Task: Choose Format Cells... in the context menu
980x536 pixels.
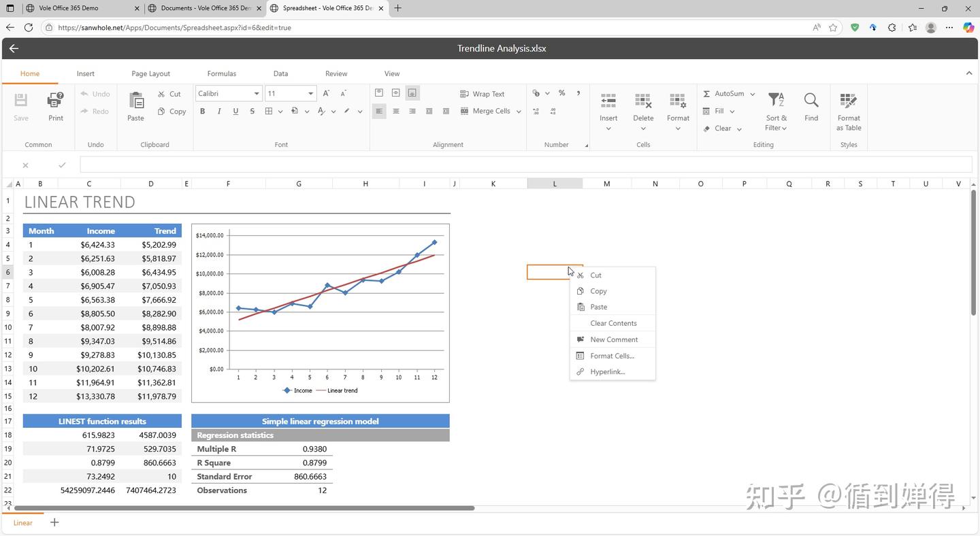Action: click(x=612, y=356)
